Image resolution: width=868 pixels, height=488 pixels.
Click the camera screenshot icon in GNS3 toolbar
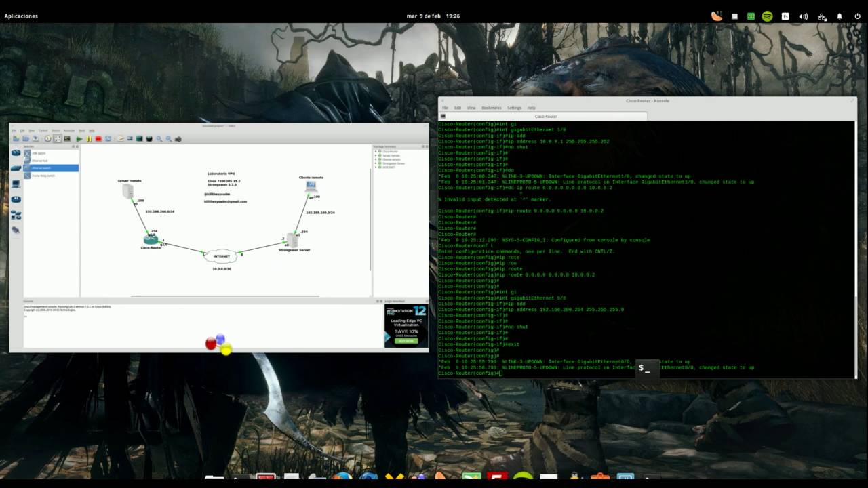(x=178, y=139)
